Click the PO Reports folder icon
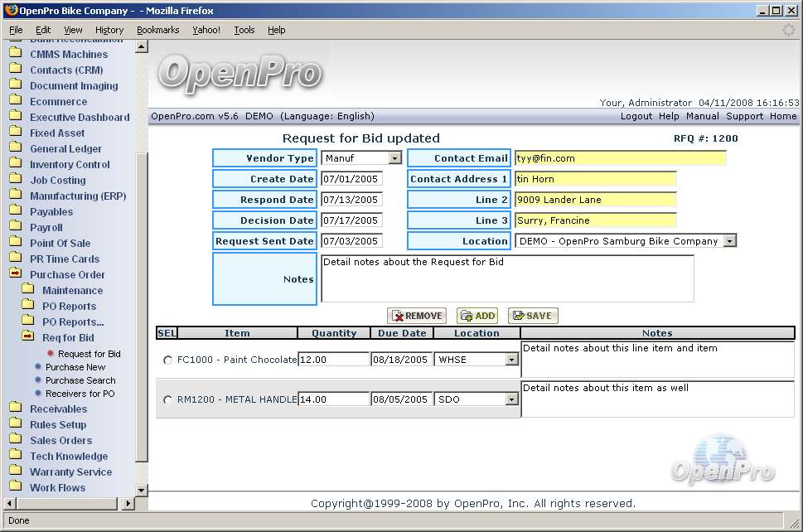The width and height of the screenshot is (803, 532). pos(27,306)
